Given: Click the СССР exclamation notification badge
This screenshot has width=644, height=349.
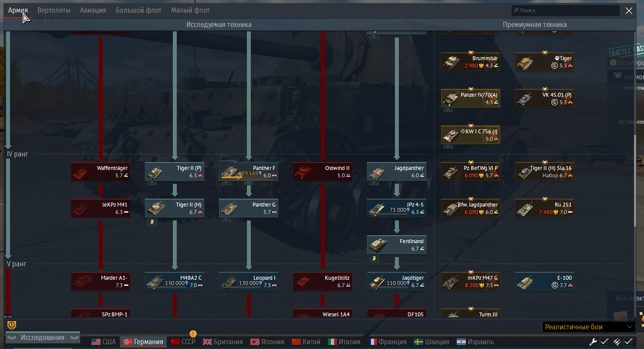Looking at the screenshot, I should 193,334.
